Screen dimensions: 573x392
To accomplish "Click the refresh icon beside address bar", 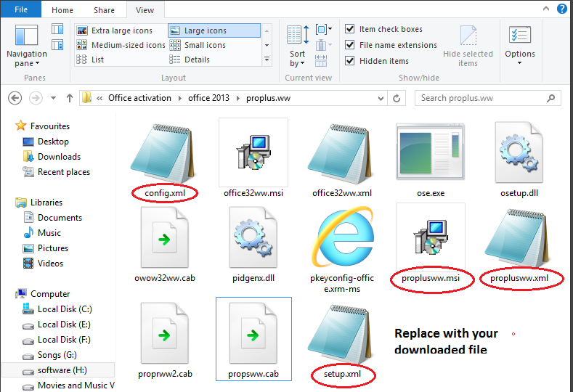I will point(397,98).
